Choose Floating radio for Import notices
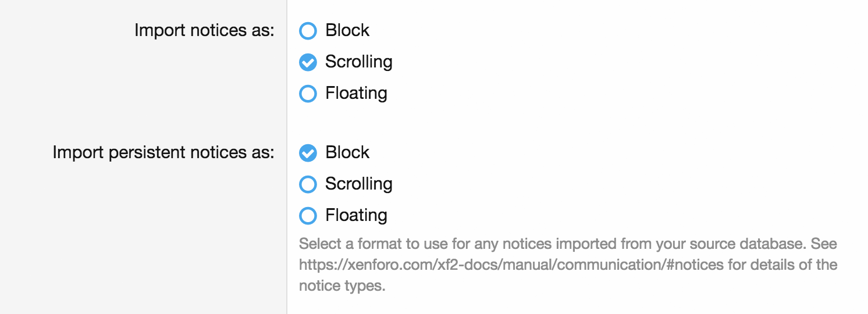 pos(308,94)
